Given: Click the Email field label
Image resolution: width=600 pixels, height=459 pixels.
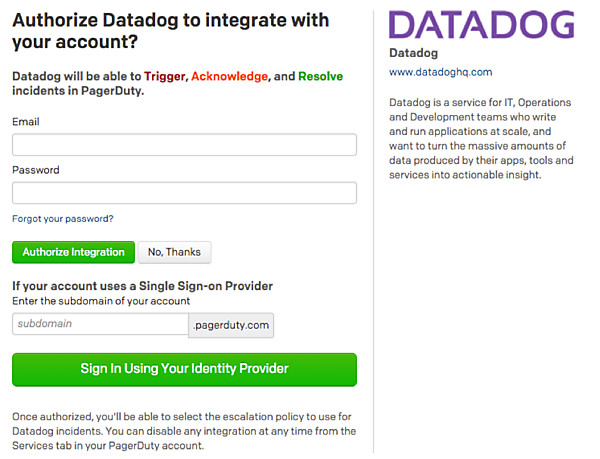Looking at the screenshot, I should pyautogui.click(x=27, y=122).
